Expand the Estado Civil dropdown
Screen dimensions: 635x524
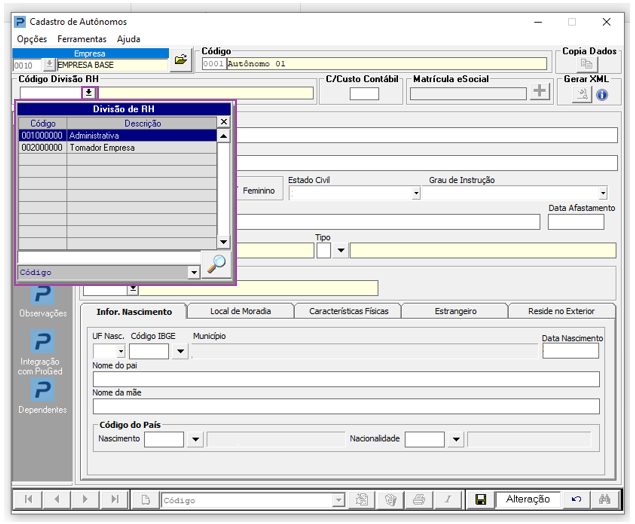(414, 193)
